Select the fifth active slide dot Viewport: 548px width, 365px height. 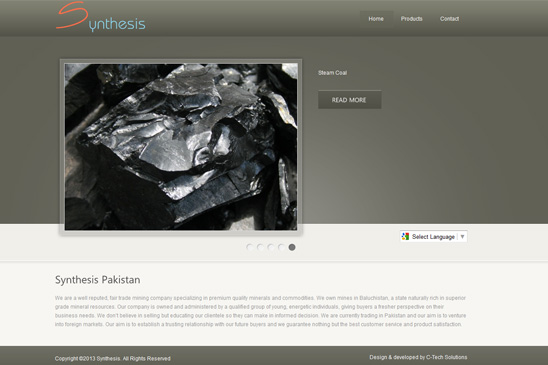pyautogui.click(x=292, y=247)
